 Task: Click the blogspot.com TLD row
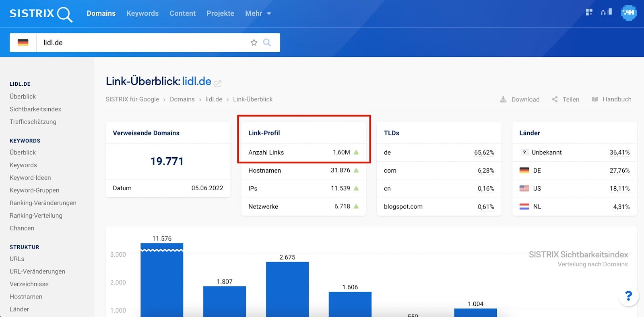click(439, 206)
